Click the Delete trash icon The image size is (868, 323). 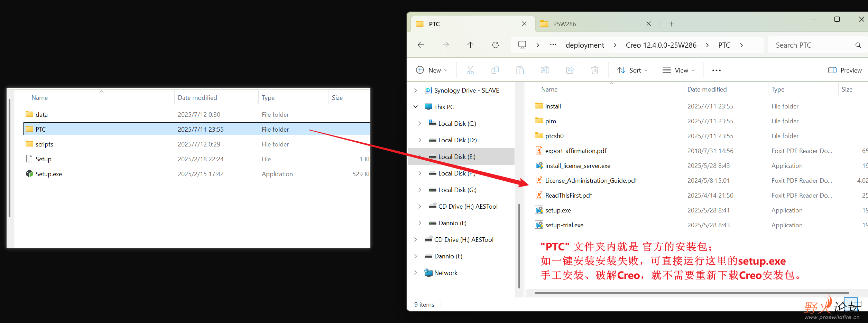(x=595, y=70)
